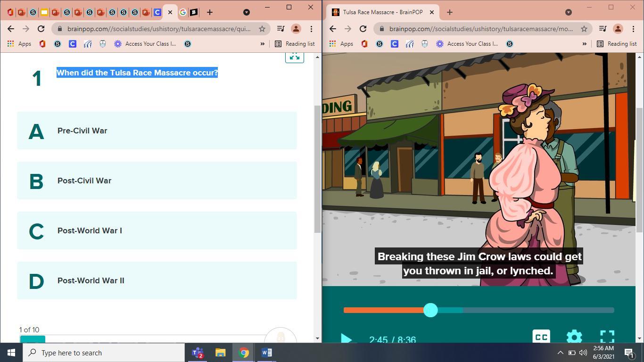Open Reading list in the left window
This screenshot has width=644, height=362.
pyautogui.click(x=295, y=44)
